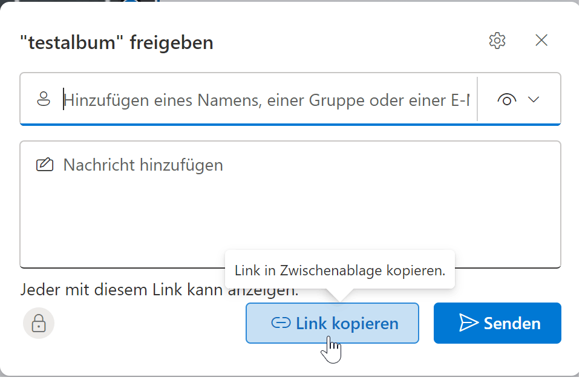Click the lock icon for link settings

[x=39, y=323]
